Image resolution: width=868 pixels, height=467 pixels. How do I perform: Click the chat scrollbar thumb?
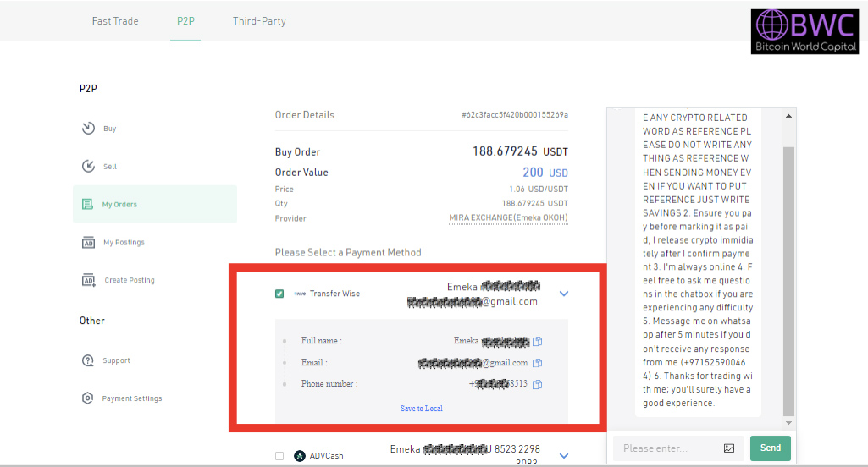pos(789,281)
